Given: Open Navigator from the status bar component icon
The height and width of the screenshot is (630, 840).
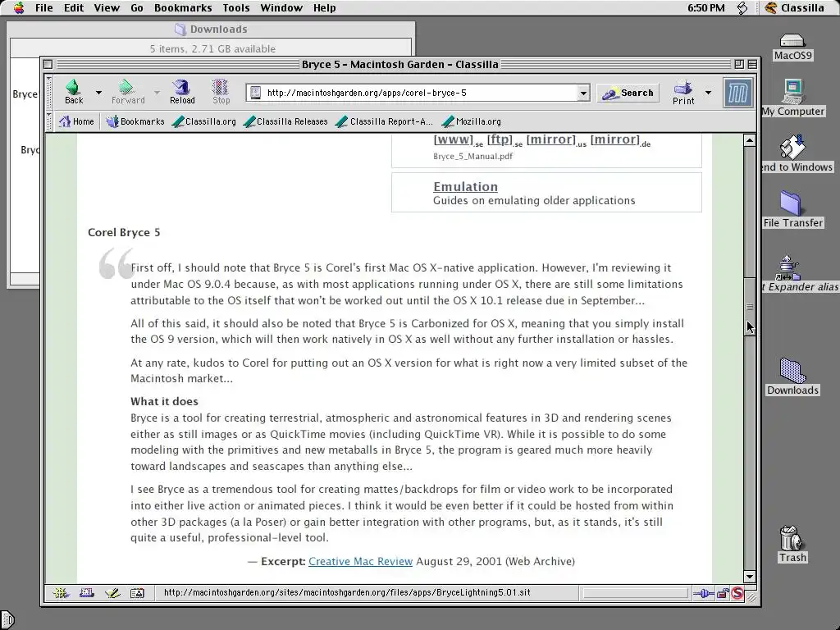Looking at the screenshot, I should click(x=61, y=592).
